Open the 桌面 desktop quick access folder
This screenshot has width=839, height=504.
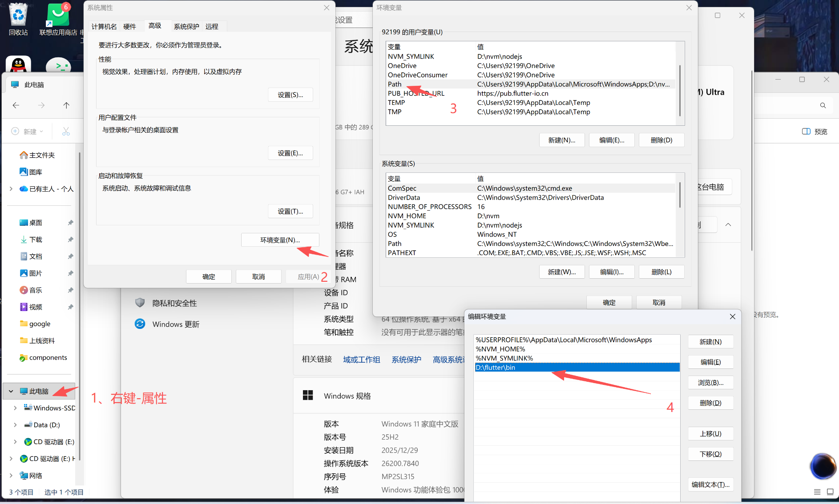pyautogui.click(x=31, y=223)
